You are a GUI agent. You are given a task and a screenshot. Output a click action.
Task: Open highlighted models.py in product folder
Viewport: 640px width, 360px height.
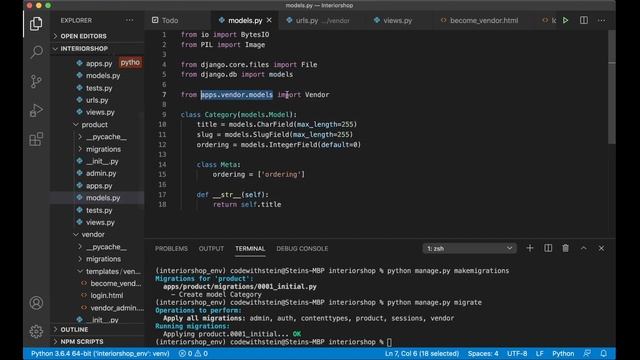[103, 198]
